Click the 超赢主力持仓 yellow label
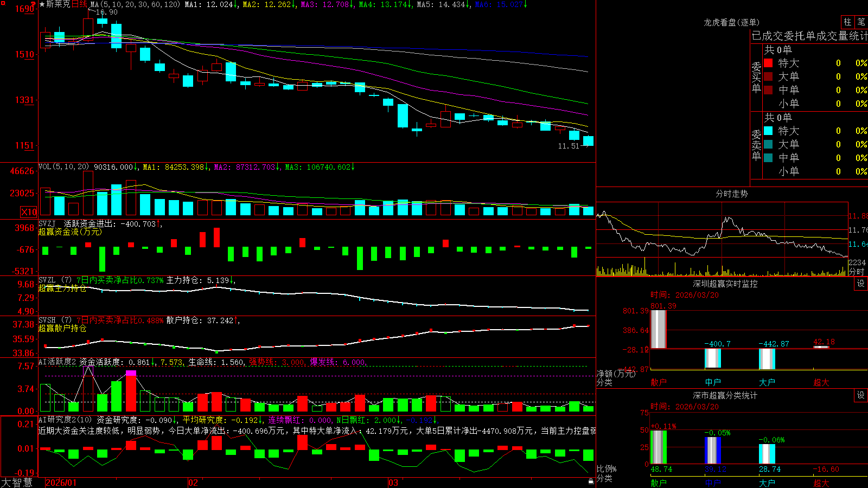Image resolution: width=868 pixels, height=488 pixels. click(62, 288)
